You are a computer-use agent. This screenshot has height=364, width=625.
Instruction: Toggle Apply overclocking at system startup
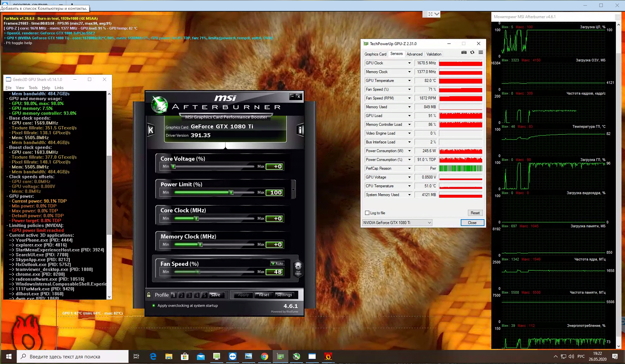[154, 306]
